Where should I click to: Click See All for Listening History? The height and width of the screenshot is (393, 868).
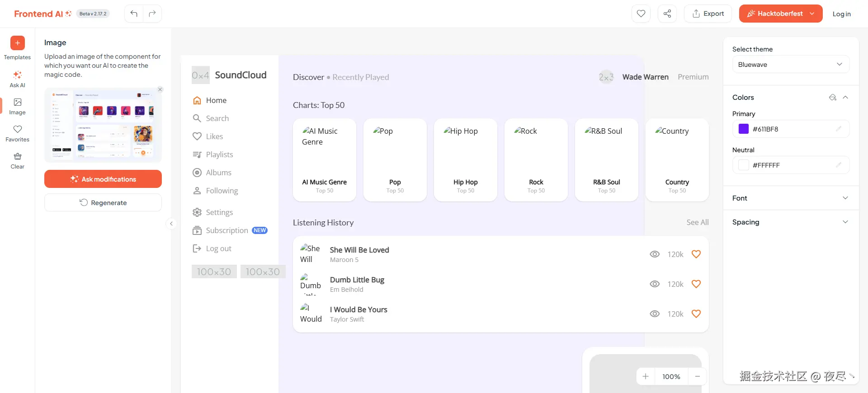pos(698,222)
